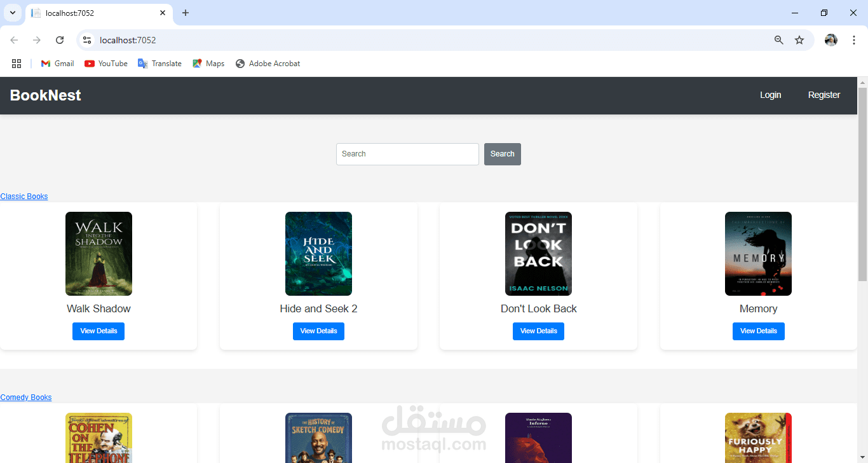Close the Chrome window
868x463 pixels.
tap(853, 13)
